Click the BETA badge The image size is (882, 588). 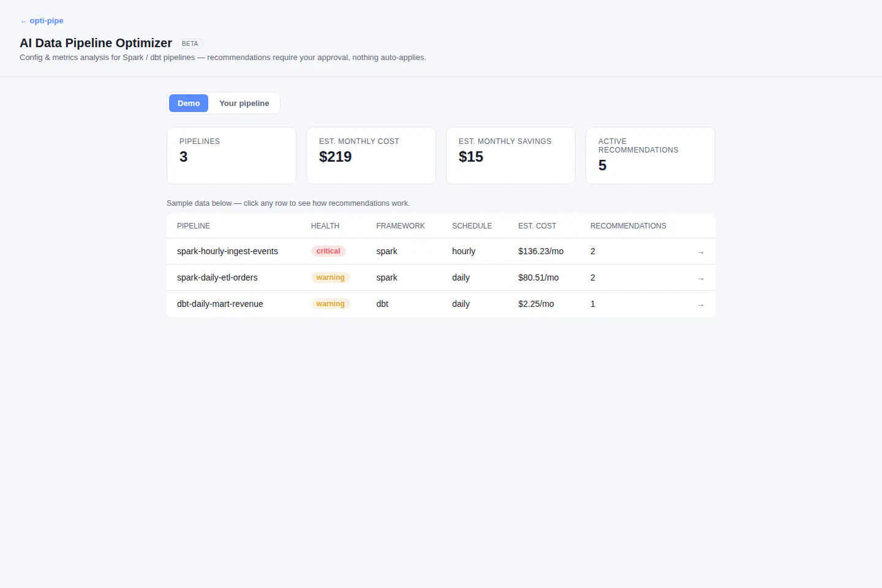pyautogui.click(x=190, y=43)
